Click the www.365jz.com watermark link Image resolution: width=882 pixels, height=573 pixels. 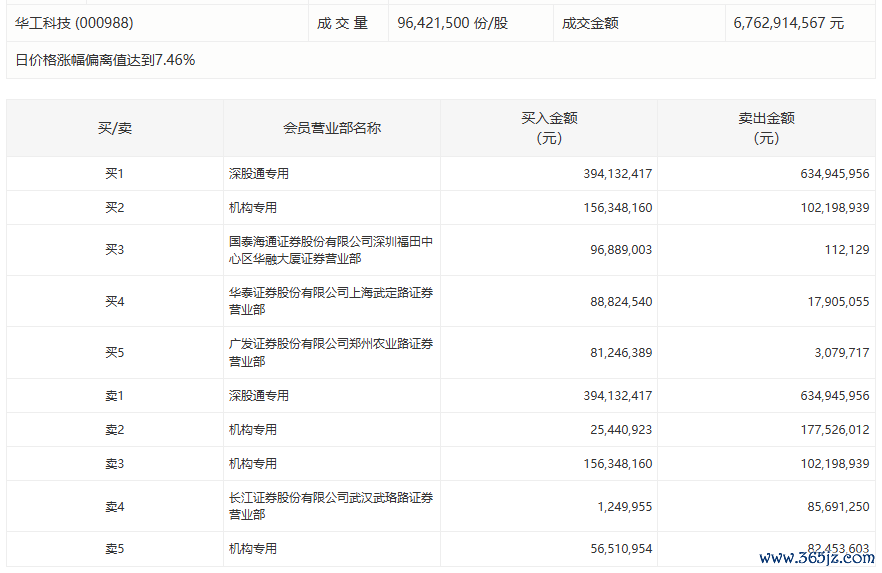(x=817, y=558)
